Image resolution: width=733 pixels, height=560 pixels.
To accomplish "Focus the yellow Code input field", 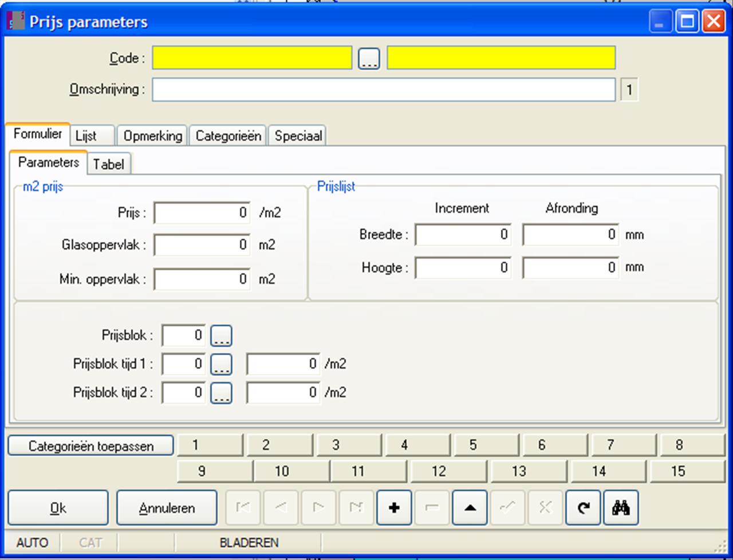I will click(252, 58).
